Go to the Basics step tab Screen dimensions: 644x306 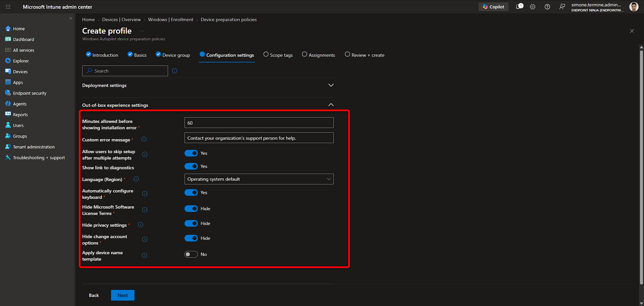pos(137,55)
